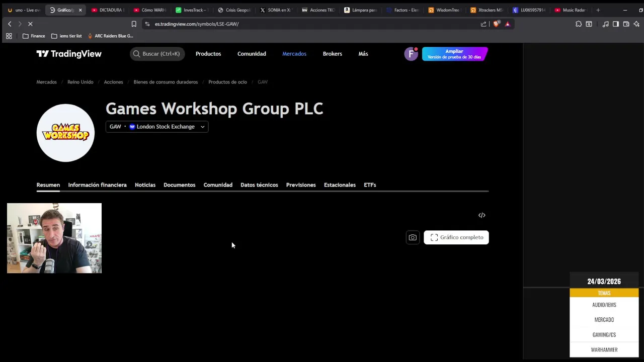Open the iems tier list bookmarks folder
This screenshot has width=644, height=362.
tap(66, 36)
